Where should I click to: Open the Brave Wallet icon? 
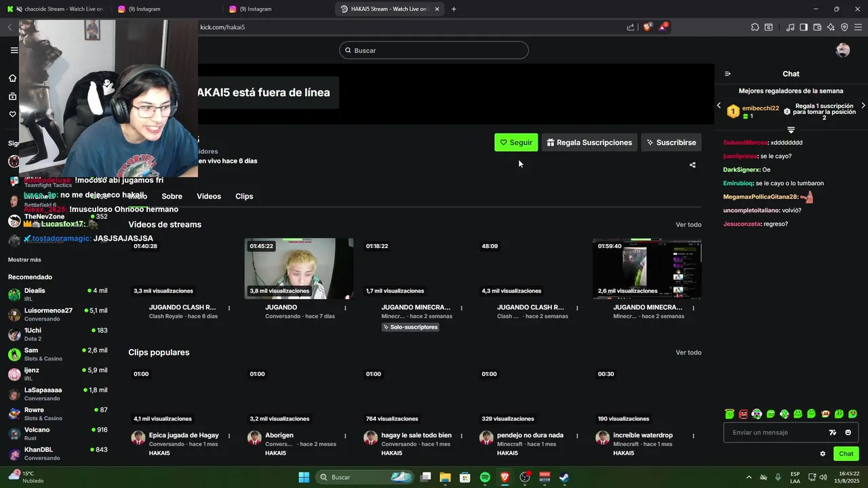coord(817,27)
